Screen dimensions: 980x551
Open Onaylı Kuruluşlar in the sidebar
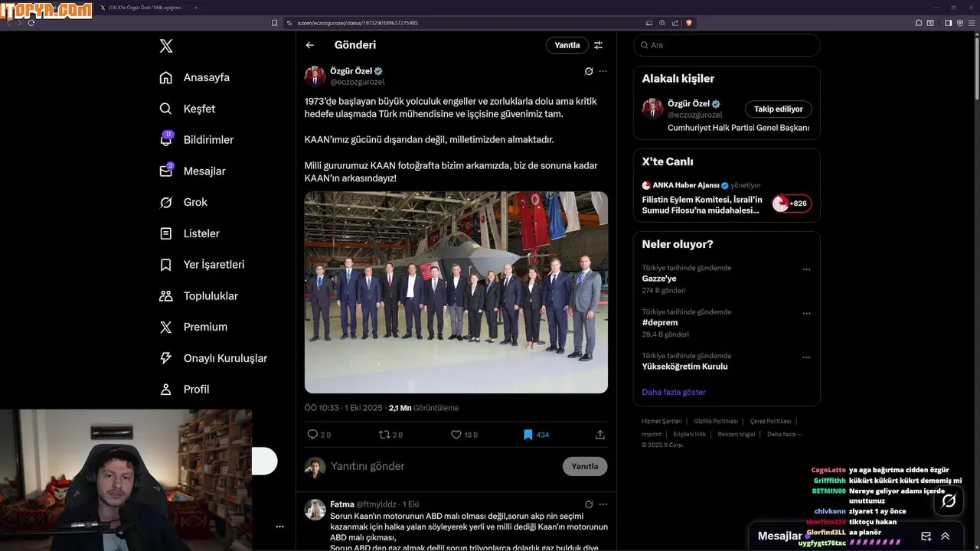pos(214,358)
